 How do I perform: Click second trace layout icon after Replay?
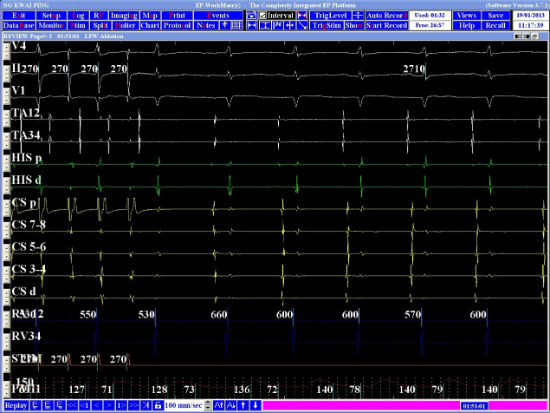click(x=47, y=405)
